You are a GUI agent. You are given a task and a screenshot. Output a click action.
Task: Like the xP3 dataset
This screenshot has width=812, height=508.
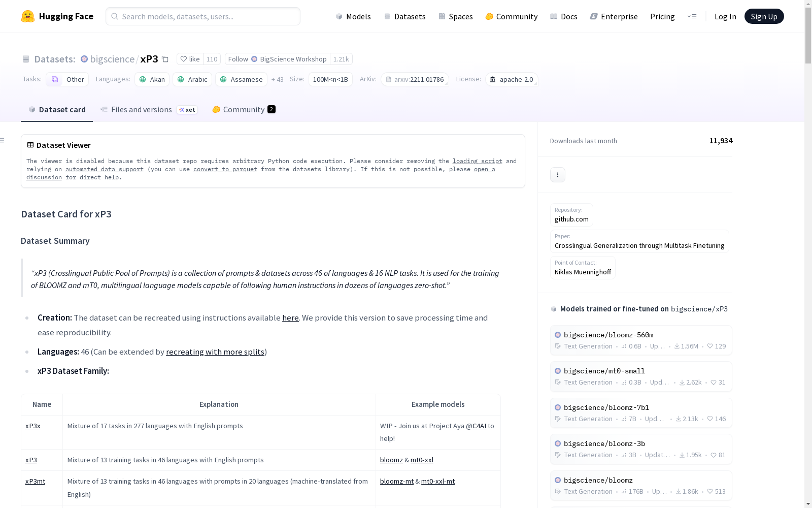coord(190,59)
